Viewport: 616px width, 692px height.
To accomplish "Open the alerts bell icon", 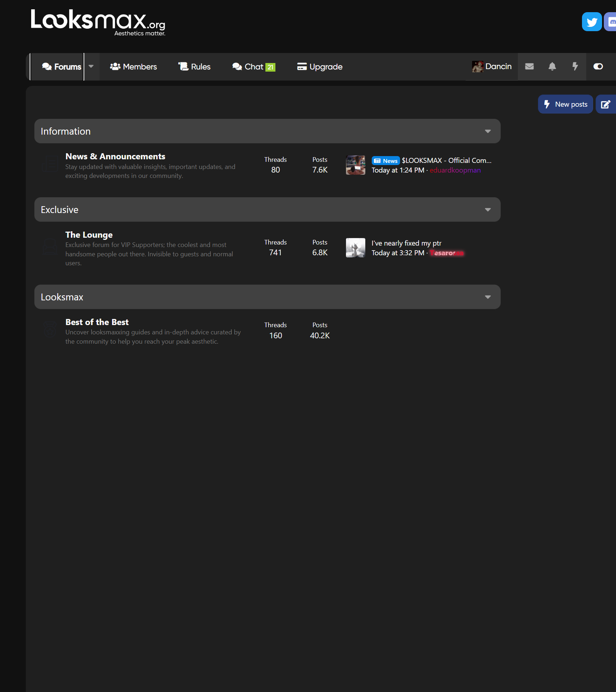I will pos(552,66).
